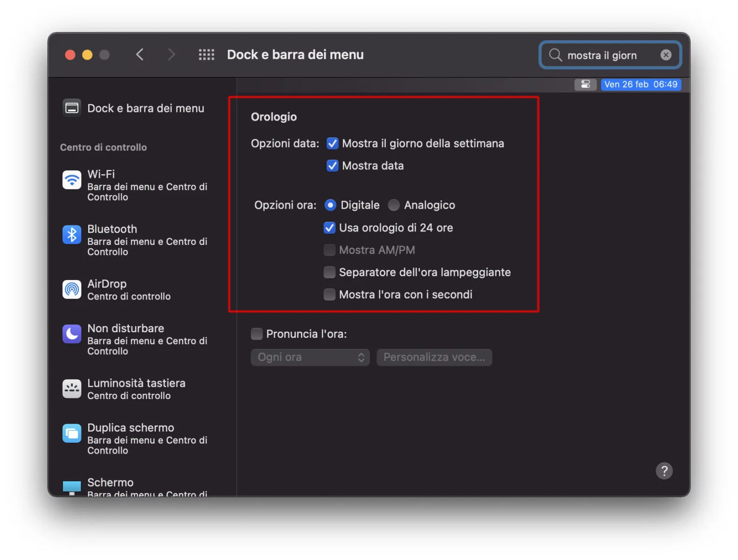Select Analogico radio button

tap(394, 205)
